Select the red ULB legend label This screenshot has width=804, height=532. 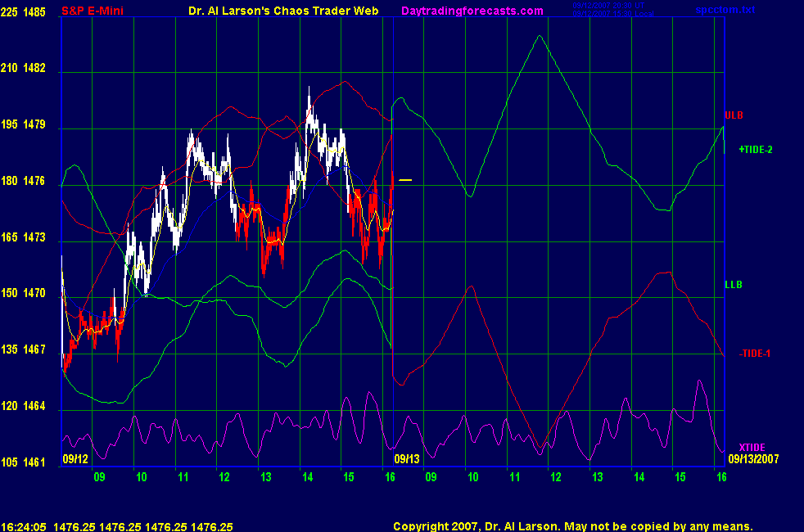pyautogui.click(x=734, y=115)
